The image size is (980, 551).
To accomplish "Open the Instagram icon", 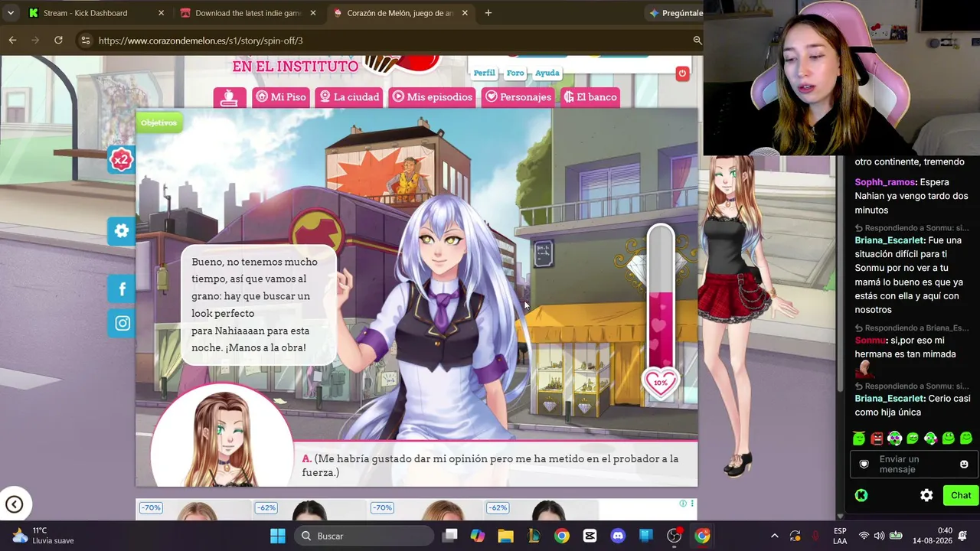I will point(122,323).
